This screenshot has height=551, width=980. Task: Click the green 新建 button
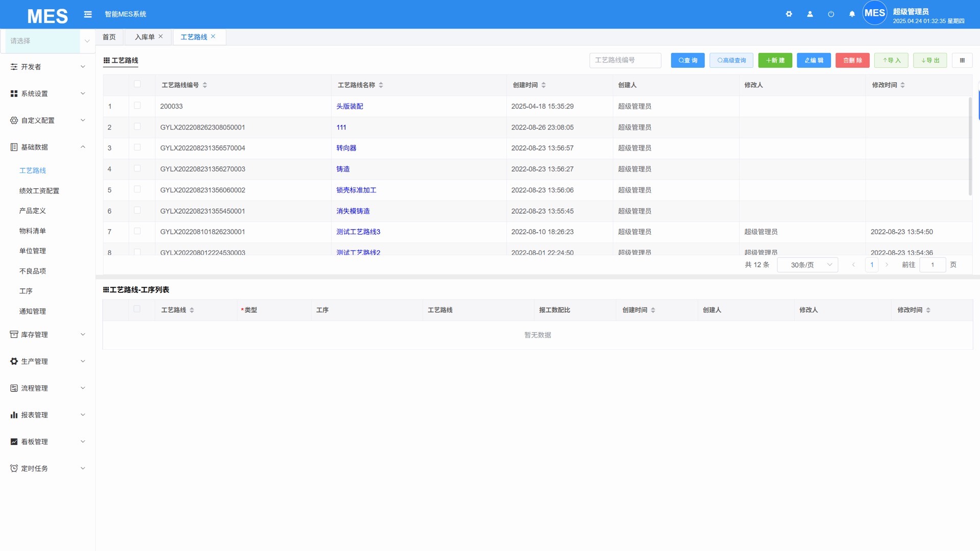point(774,60)
